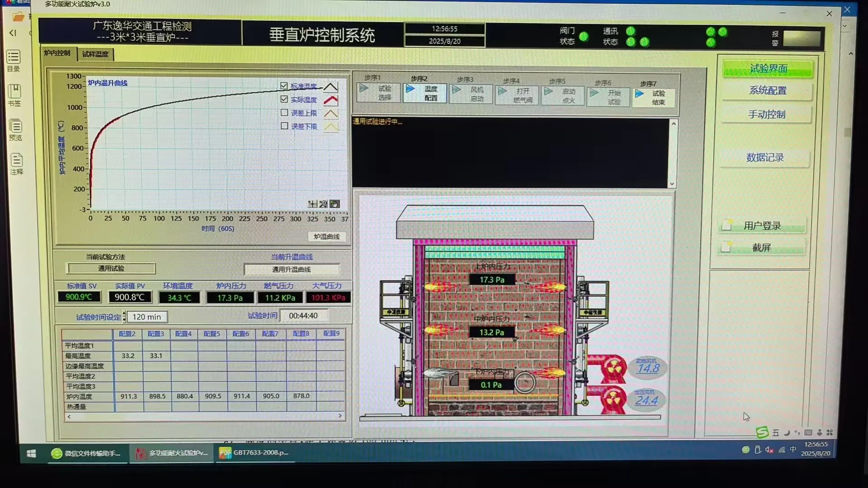Switch to the 试样温度 tab
Image resolution: width=868 pixels, height=488 pixels.
click(95, 54)
